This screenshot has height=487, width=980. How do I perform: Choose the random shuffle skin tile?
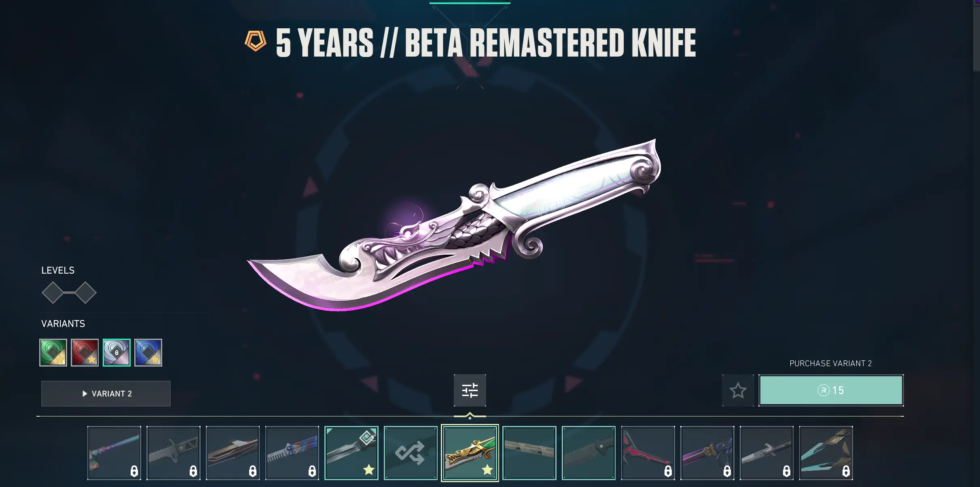[x=411, y=453]
